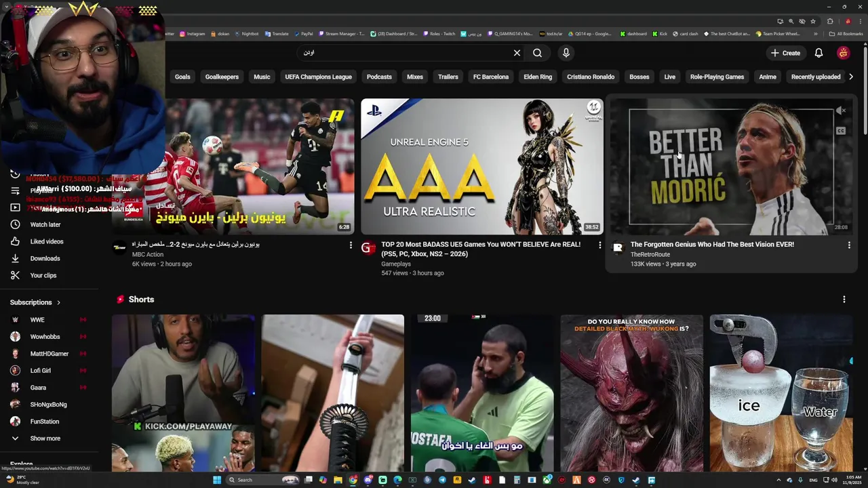This screenshot has height=488, width=868.
Task: Open the Instagram bookmark
Action: pos(192,33)
